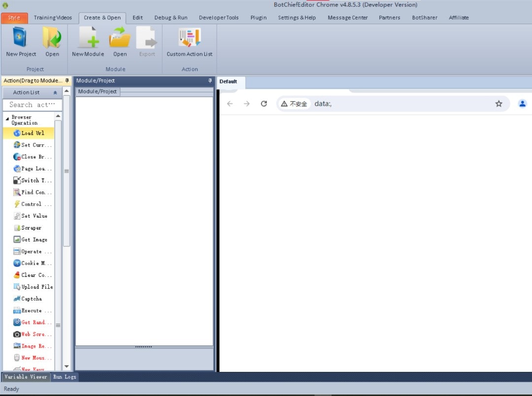Click action panel outer scroll up arrow

[x=66, y=91]
